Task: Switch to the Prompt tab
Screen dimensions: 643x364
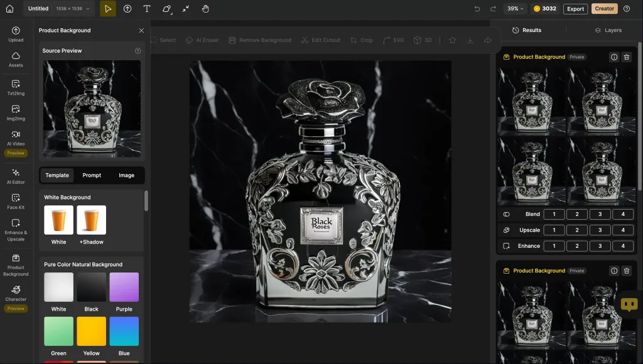Action: click(x=92, y=175)
